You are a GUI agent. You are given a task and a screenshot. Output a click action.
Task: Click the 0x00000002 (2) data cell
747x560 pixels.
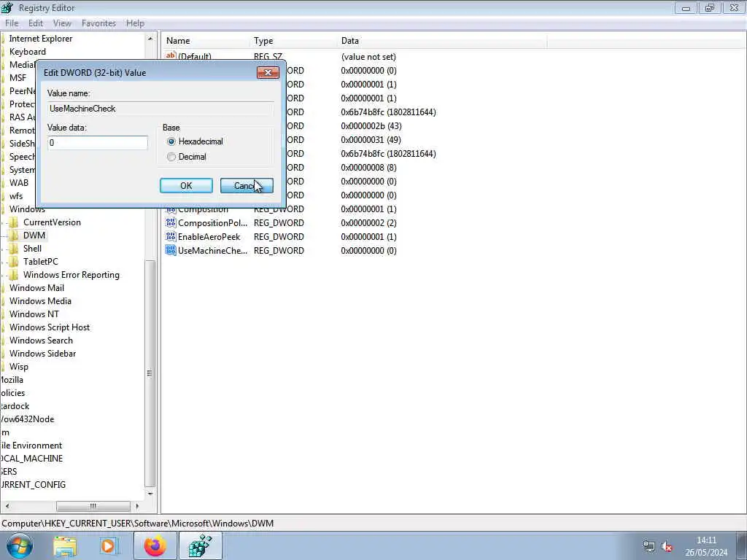[368, 223]
